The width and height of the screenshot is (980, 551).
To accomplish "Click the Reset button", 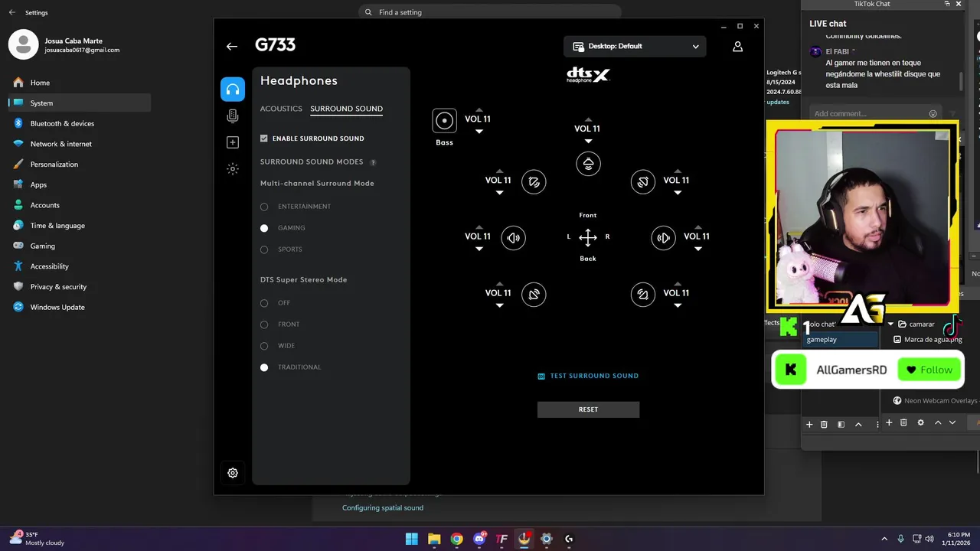I will 588,409.
